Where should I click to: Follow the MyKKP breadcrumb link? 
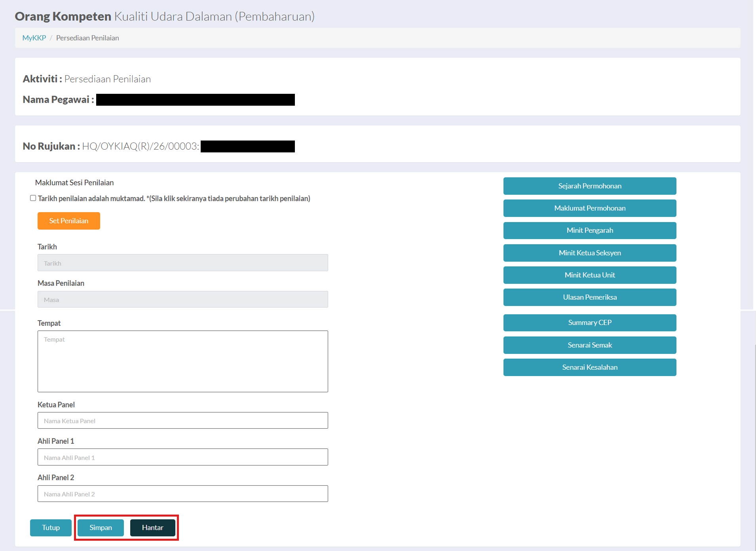[x=34, y=38]
